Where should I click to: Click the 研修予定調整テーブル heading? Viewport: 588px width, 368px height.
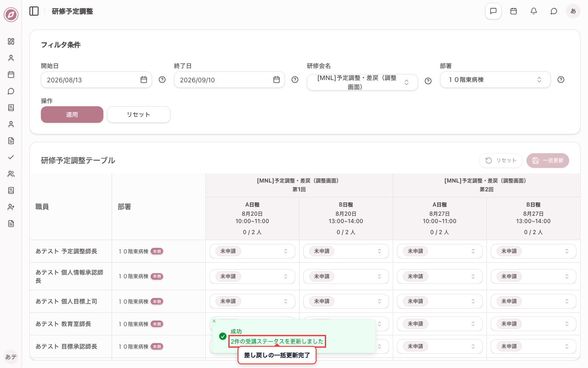point(78,161)
